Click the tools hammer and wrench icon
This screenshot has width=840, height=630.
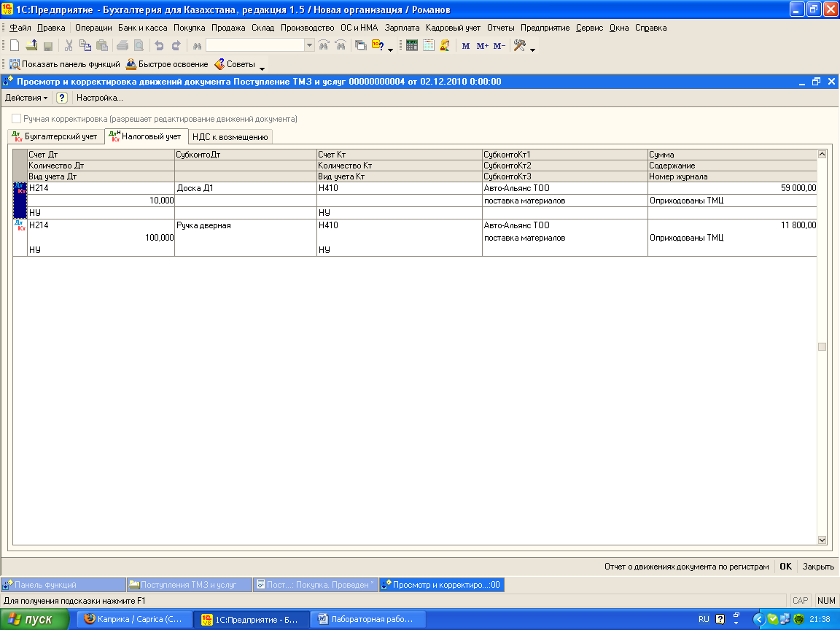tap(519, 46)
